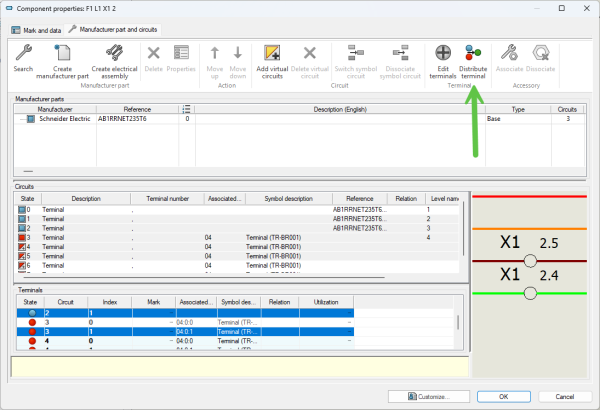Click the Search manufacturer part icon
600x410 pixels.
pyautogui.click(x=22, y=53)
